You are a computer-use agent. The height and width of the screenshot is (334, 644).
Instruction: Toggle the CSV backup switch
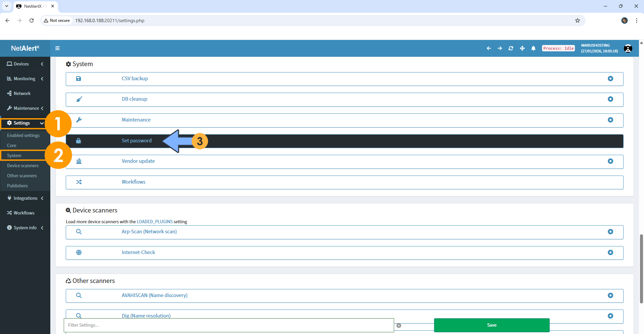click(x=610, y=79)
